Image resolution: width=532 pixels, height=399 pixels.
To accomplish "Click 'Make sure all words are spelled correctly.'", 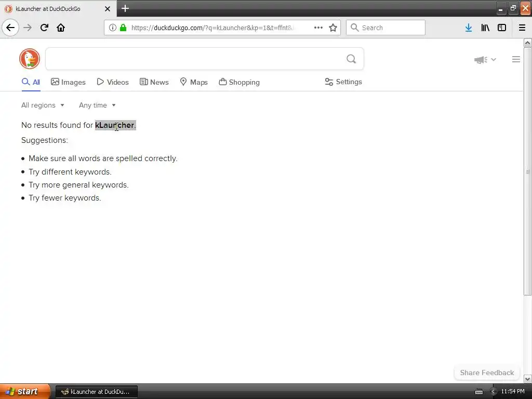I will (x=103, y=158).
